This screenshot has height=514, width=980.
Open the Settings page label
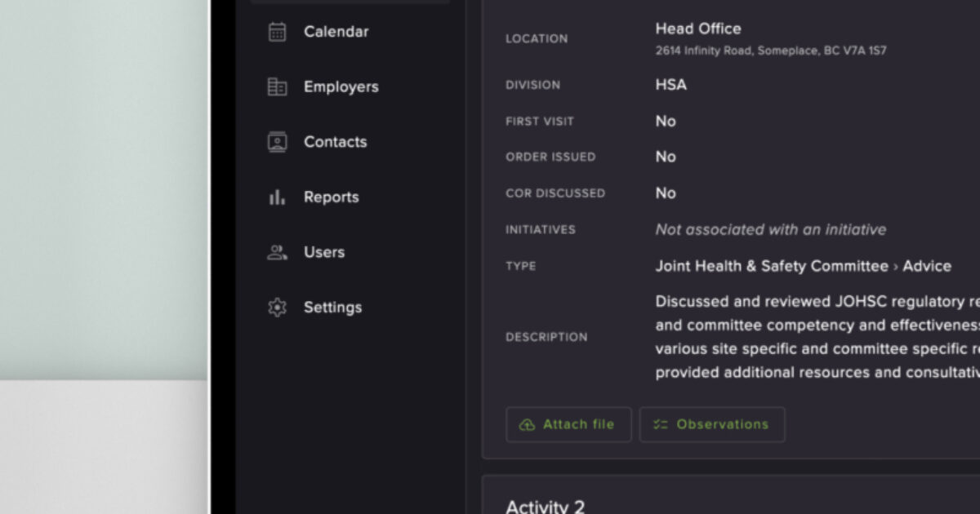333,308
